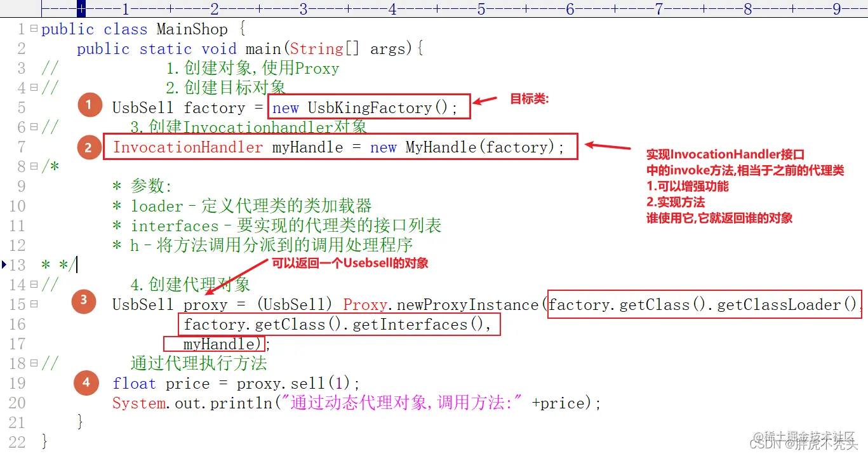Select line number 5 in the gutter
The image size is (868, 456).
[22, 108]
